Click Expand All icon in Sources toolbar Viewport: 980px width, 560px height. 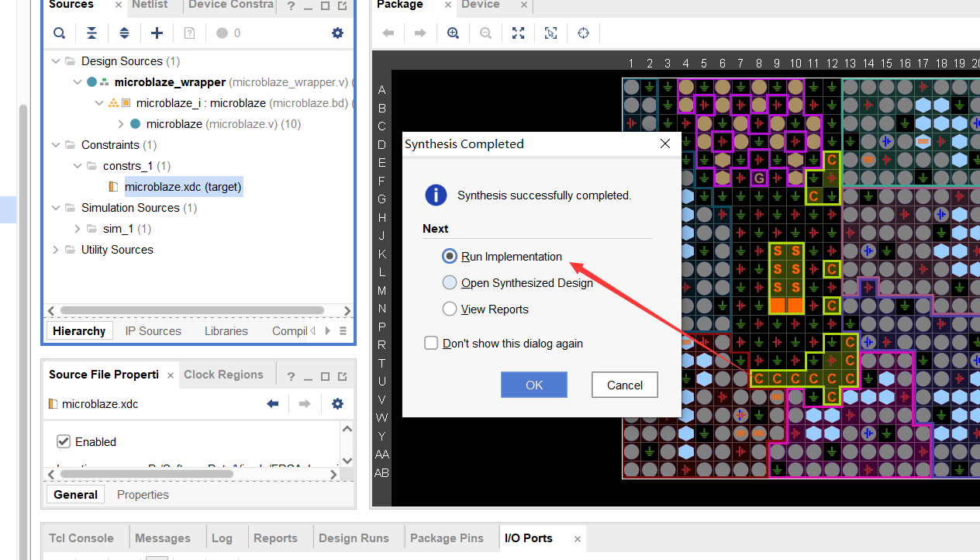click(x=124, y=33)
